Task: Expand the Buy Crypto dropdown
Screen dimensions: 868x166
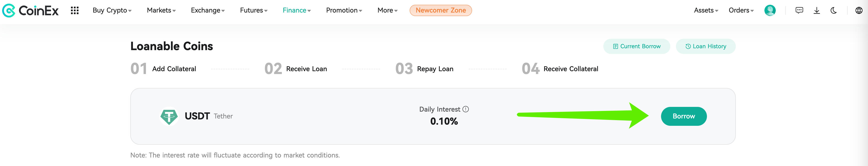Action: click(112, 10)
